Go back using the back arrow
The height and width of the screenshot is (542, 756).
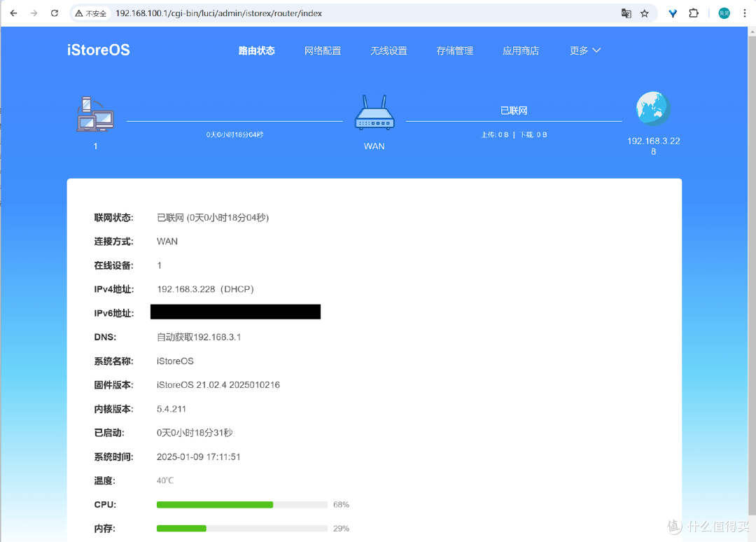(13, 13)
